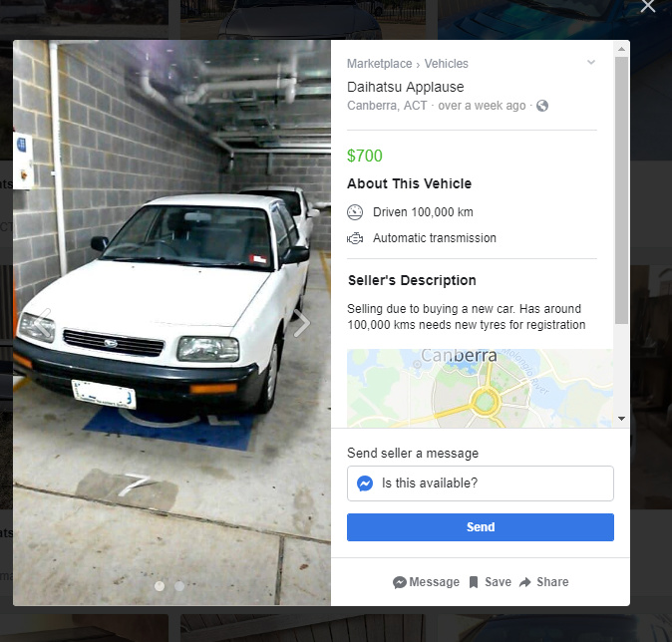Click the Messenger icon in the message box

tap(365, 483)
